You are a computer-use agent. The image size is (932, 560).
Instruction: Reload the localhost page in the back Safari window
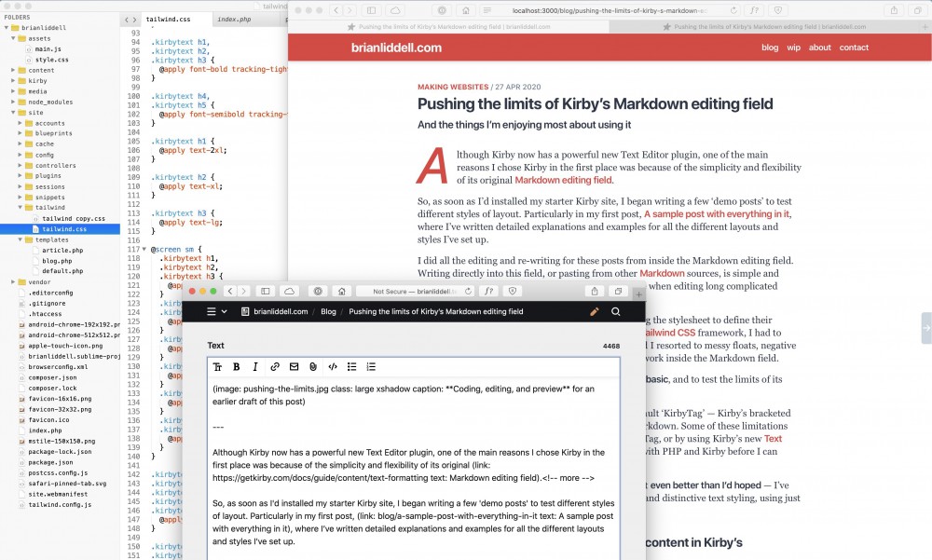733,10
